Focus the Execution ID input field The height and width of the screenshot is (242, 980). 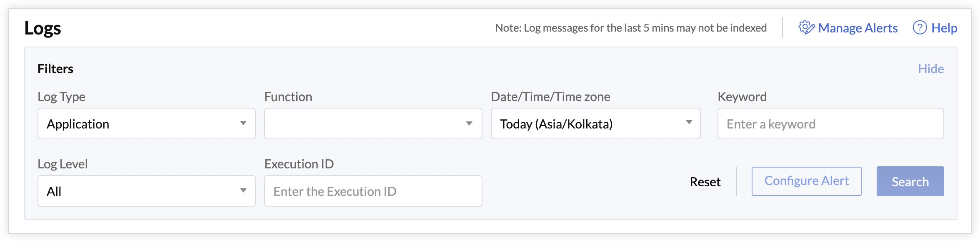point(373,191)
